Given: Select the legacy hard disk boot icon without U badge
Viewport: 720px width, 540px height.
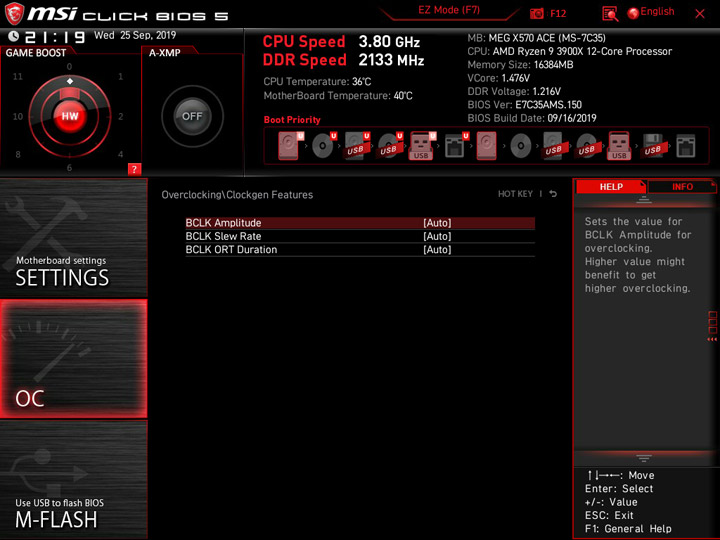Looking at the screenshot, I should (486, 146).
